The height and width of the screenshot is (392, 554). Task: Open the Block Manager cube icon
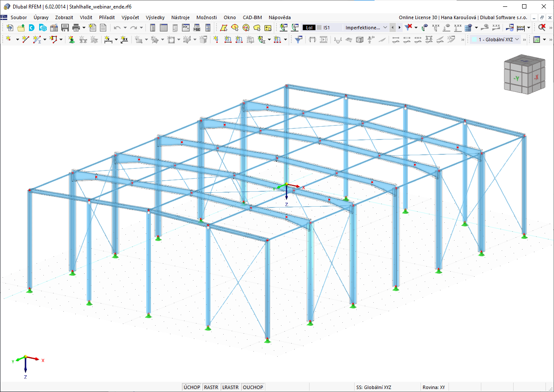(x=43, y=28)
